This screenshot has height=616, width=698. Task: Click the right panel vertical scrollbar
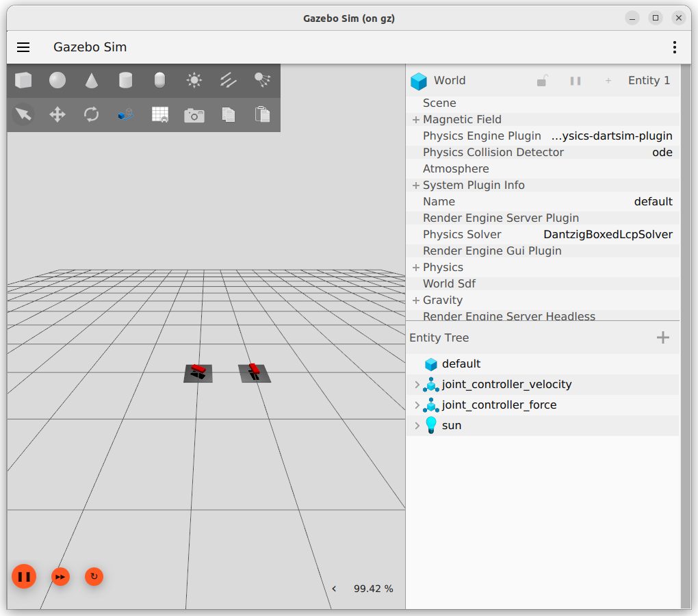[686, 337]
